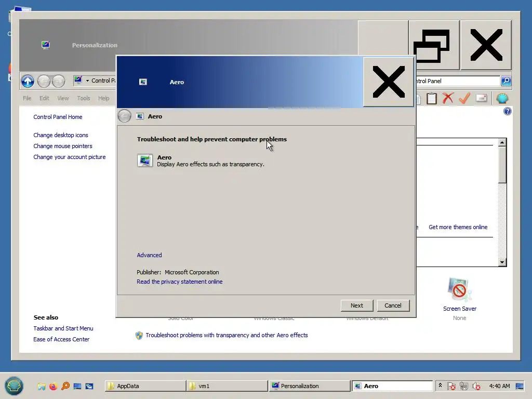Switch to AppData taskbar window
The width and height of the screenshot is (532, 399).
click(x=145, y=386)
